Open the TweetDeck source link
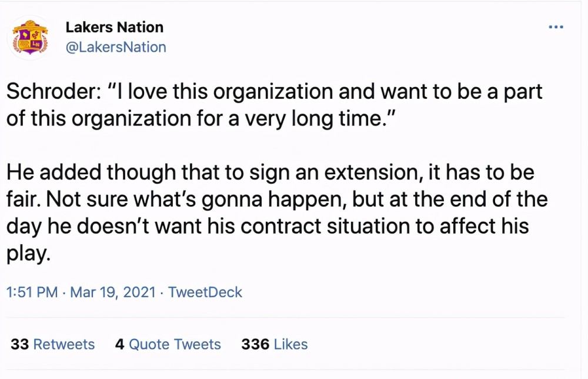588x379 pixels. click(205, 292)
